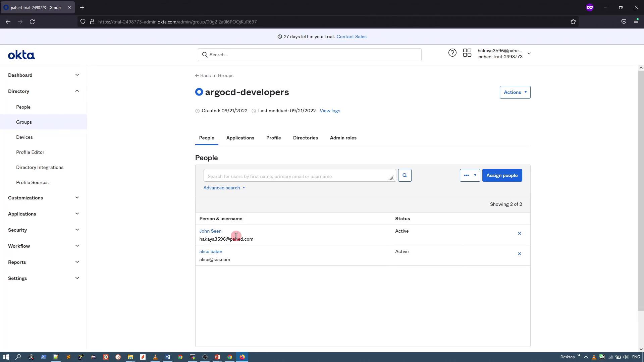Go back with the browser back arrow
This screenshot has height=362, width=644.
click(x=8, y=22)
